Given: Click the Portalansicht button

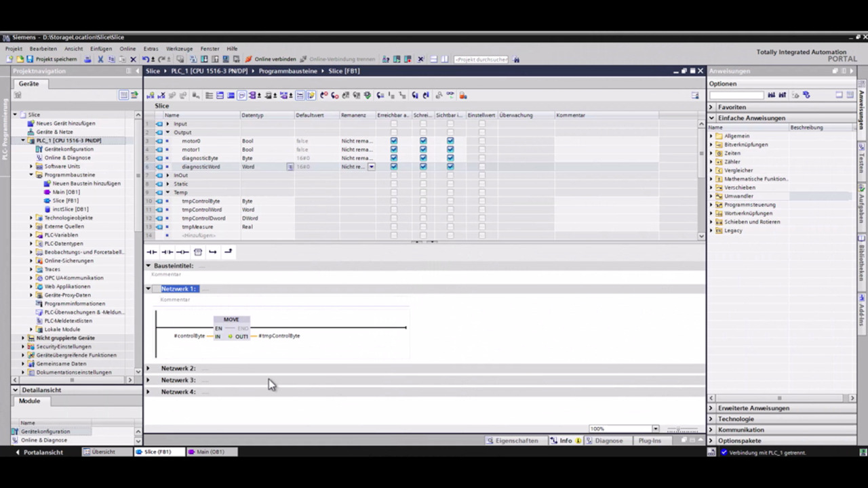Looking at the screenshot, I should pos(39,452).
